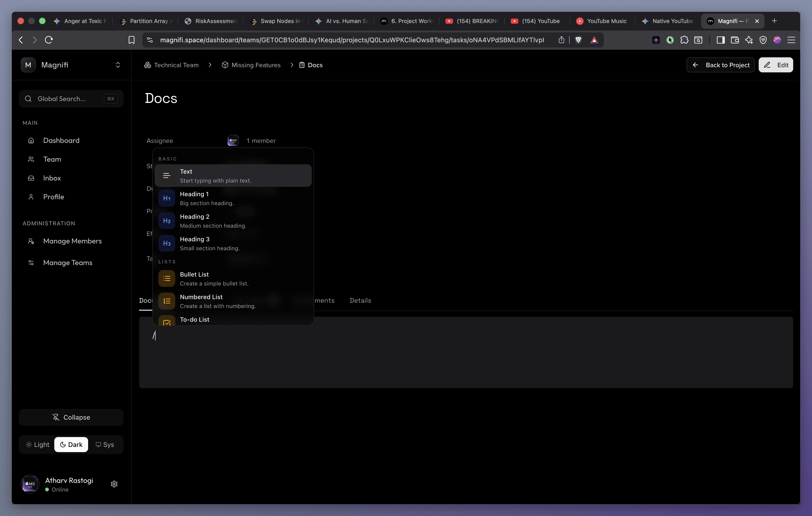Go back with the browser back arrow
Viewport: 812px width, 516px height.
pos(21,40)
